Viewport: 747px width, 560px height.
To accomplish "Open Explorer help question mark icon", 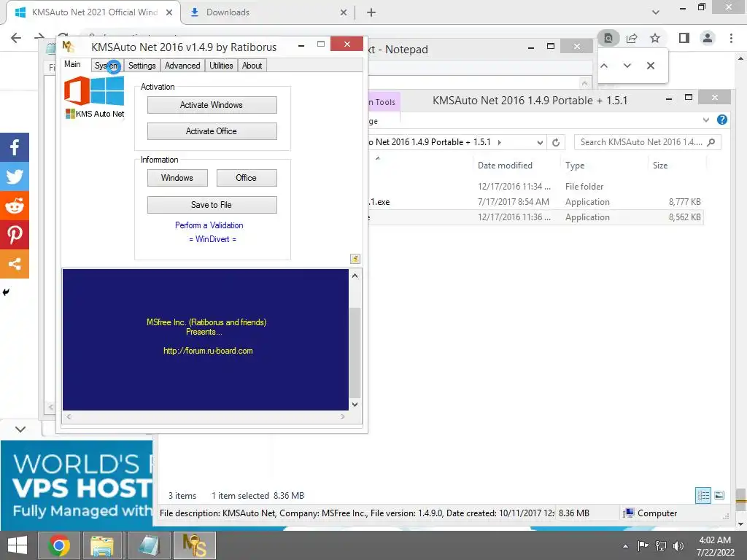I will 722,120.
